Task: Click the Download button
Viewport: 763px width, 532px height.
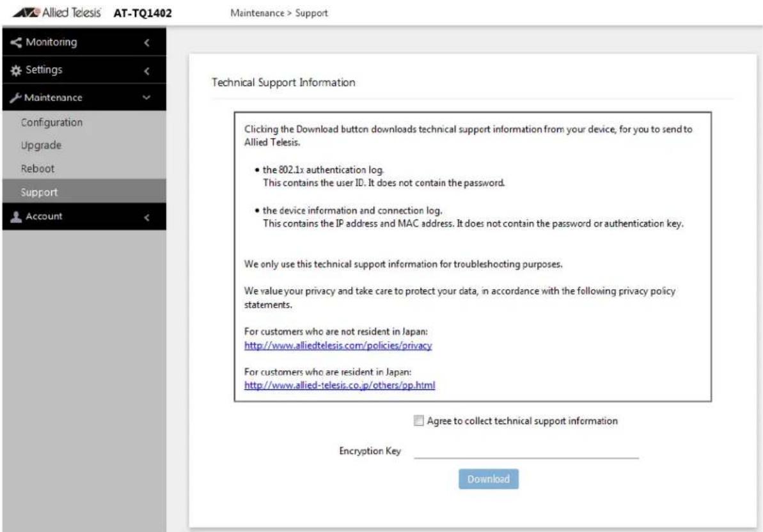Action: [x=488, y=479]
